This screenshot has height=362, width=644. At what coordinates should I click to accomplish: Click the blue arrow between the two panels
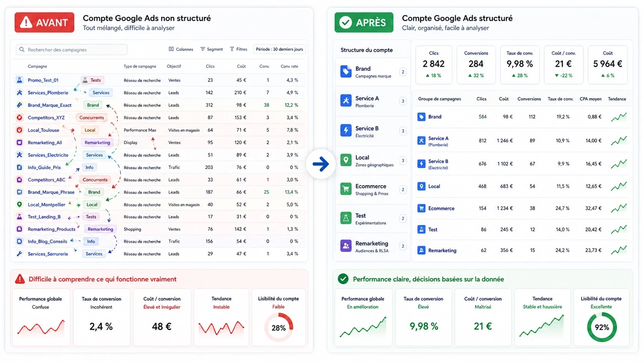(320, 164)
